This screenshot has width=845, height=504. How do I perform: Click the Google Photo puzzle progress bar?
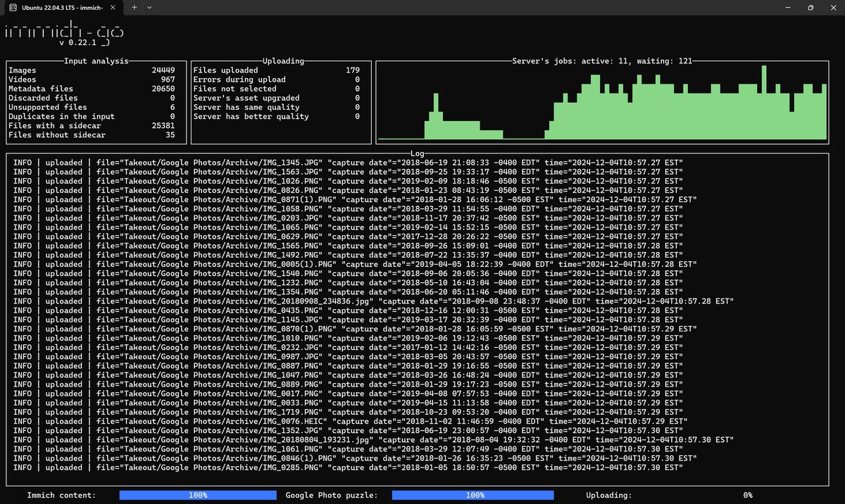click(472, 495)
